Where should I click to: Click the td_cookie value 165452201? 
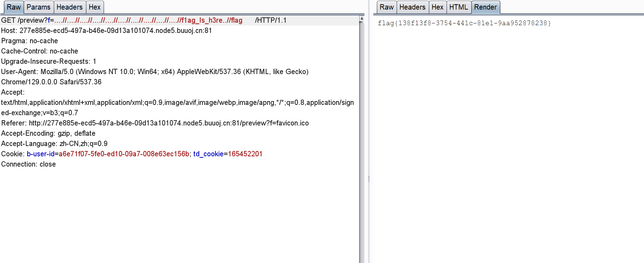(x=245, y=154)
